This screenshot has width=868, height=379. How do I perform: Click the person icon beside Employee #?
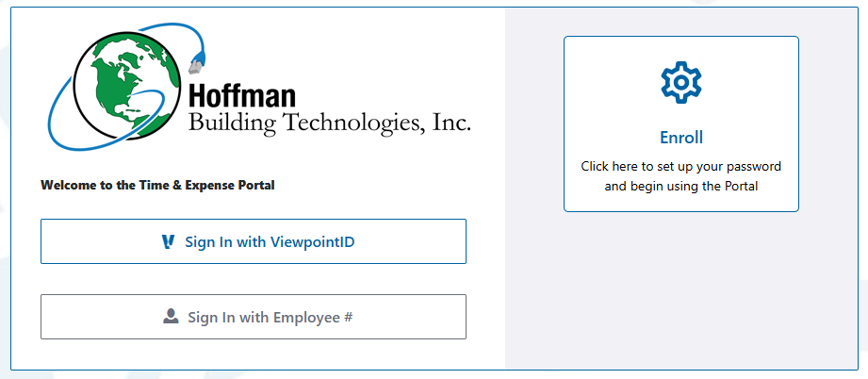(171, 317)
